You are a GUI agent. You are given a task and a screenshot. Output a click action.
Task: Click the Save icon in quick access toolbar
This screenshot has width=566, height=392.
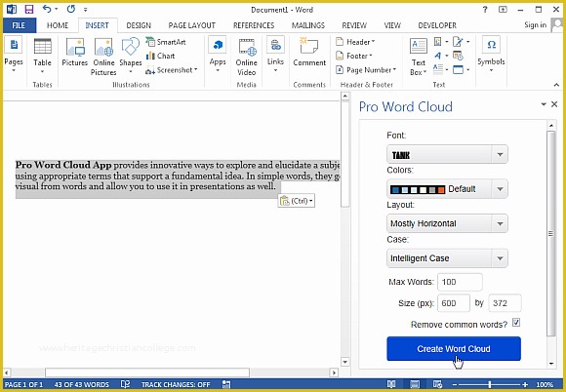point(28,9)
